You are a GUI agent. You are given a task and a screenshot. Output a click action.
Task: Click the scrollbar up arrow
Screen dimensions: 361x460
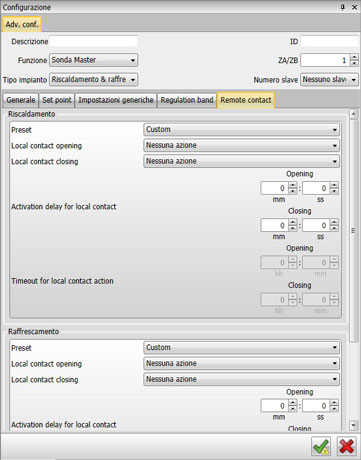[353, 114]
